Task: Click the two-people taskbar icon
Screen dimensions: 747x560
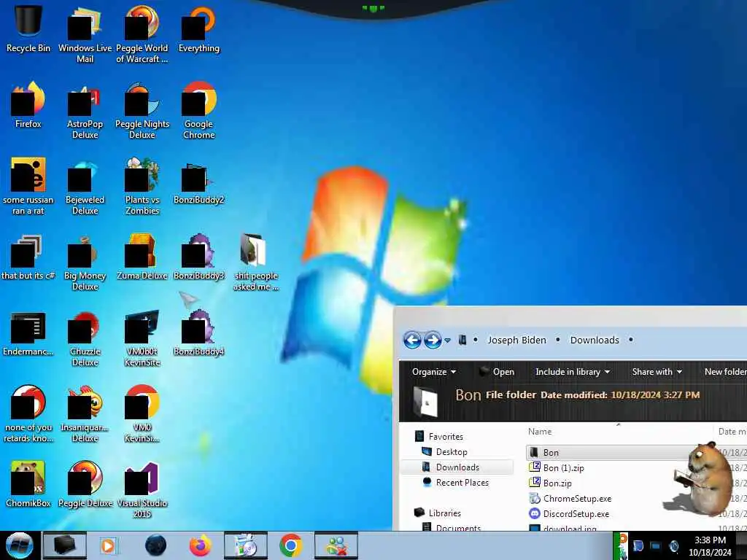Action: pos(336,545)
